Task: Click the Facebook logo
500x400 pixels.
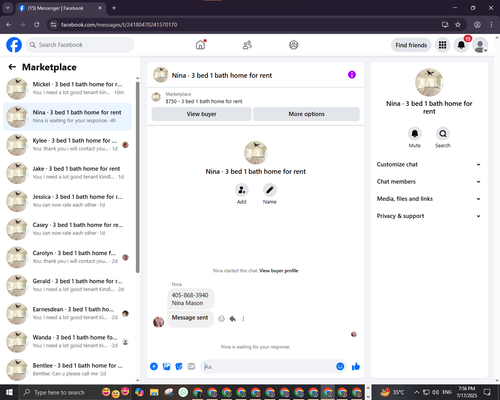Action: [14, 45]
